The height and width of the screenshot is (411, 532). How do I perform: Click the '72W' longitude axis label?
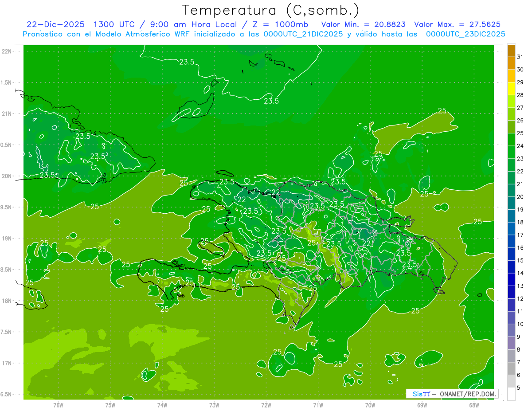tap(266, 405)
